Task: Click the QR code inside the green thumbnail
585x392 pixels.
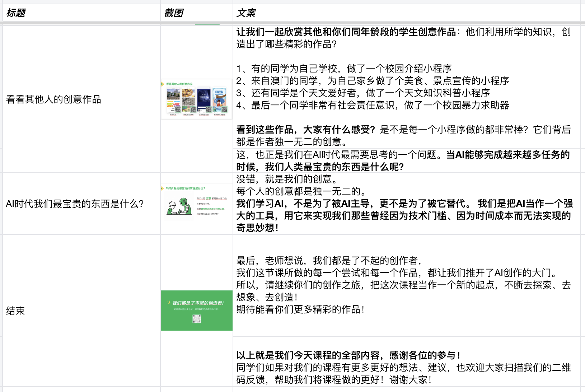Action: coord(196,318)
